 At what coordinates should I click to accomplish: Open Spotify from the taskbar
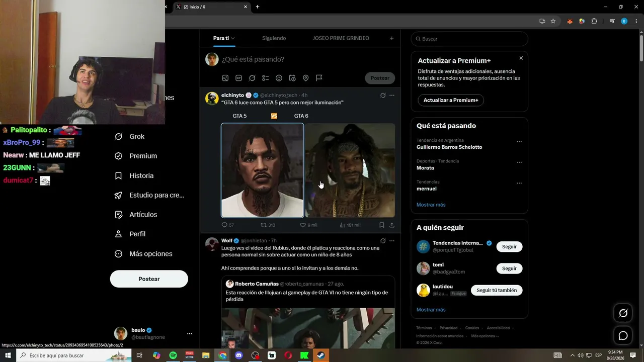pyautogui.click(x=173, y=355)
